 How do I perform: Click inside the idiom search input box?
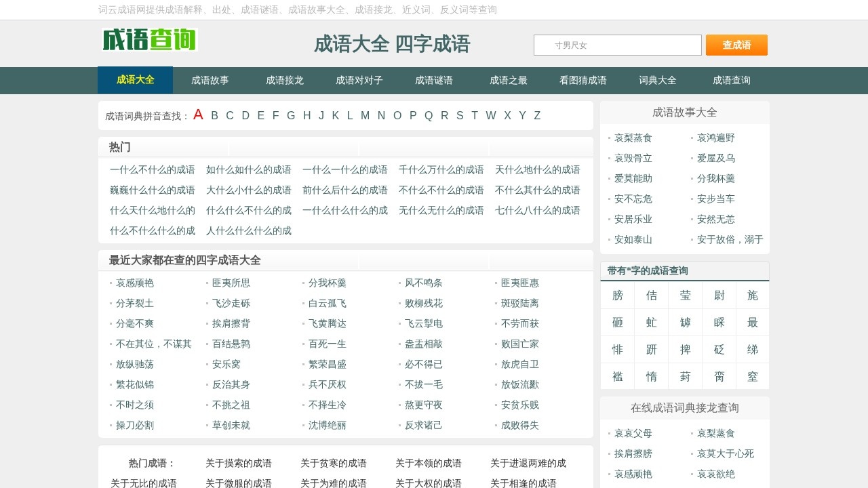(x=617, y=45)
